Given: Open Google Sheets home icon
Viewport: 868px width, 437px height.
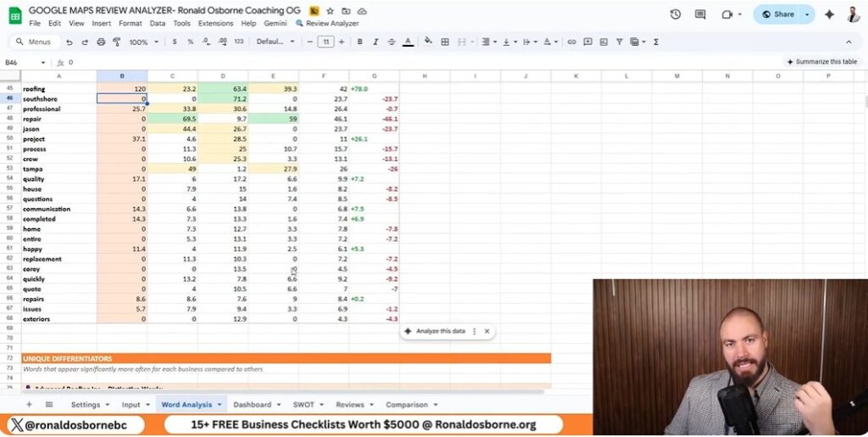Looking at the screenshot, I should tap(15, 15).
